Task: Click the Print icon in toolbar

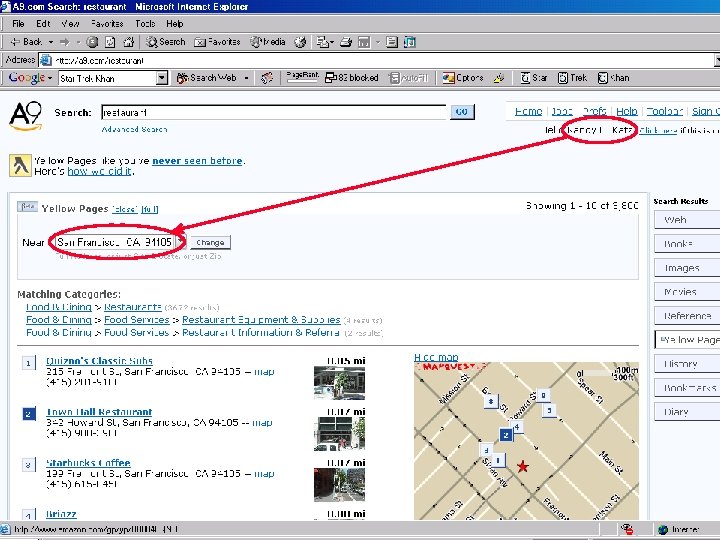Action: click(x=346, y=42)
